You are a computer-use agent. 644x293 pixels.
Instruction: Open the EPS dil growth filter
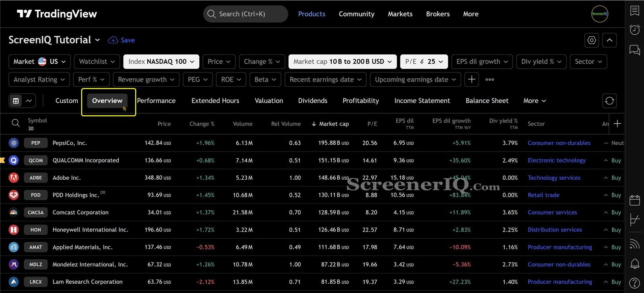coord(482,62)
